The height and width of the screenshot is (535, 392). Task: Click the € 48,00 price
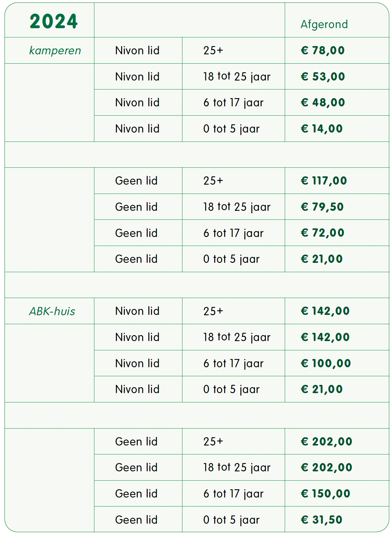pos(323,102)
